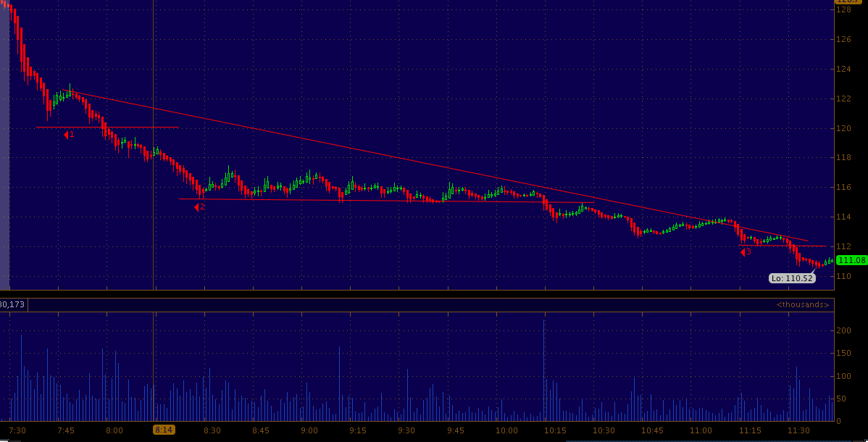Click the green 111.08 current price label
868x442 pixels.
(851, 260)
